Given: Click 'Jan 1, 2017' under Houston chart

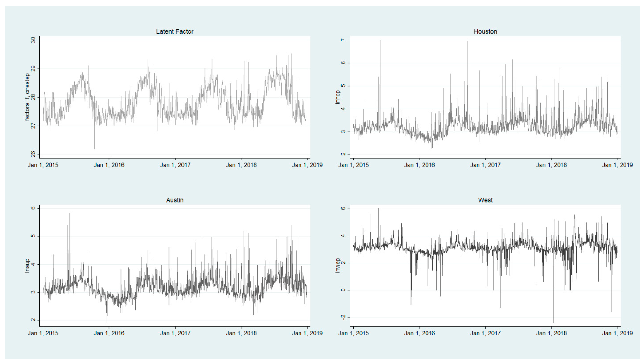Looking at the screenshot, I should point(486,165).
